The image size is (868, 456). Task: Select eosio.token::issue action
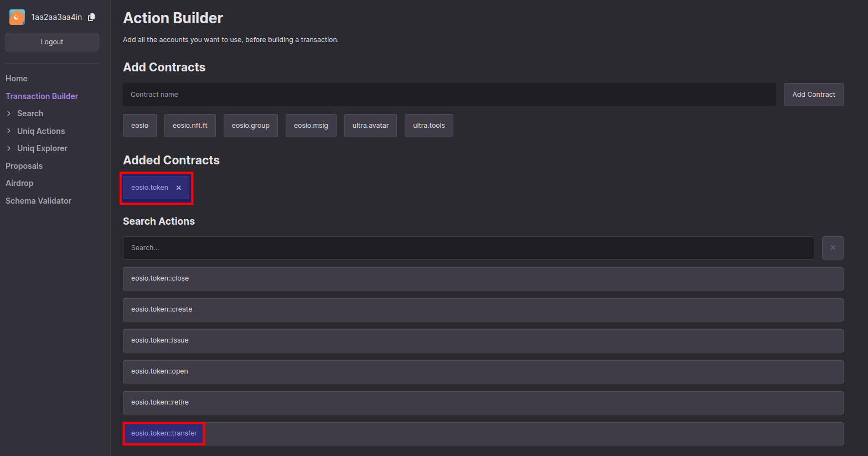(483, 341)
